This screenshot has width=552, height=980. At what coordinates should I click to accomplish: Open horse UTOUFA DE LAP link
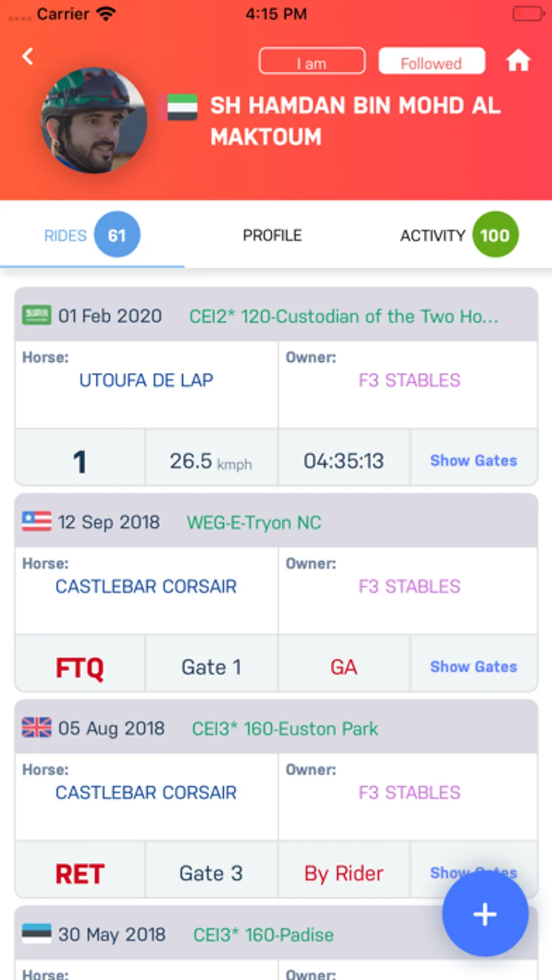(146, 380)
